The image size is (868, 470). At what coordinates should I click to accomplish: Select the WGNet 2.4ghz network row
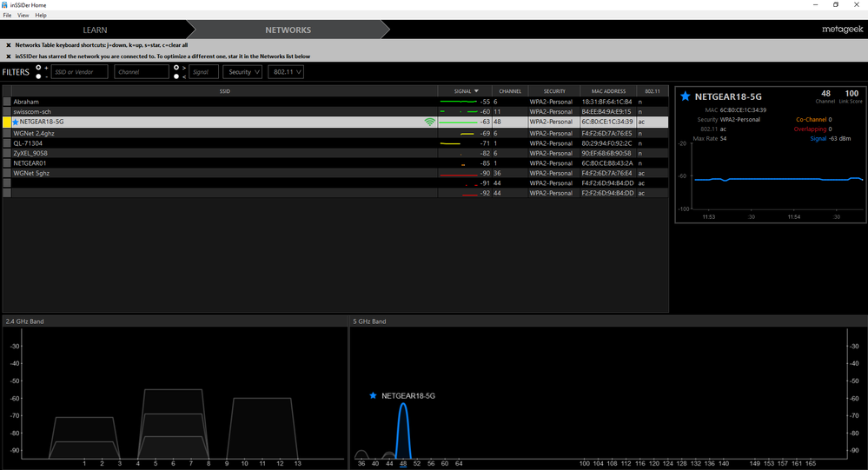[335, 134]
